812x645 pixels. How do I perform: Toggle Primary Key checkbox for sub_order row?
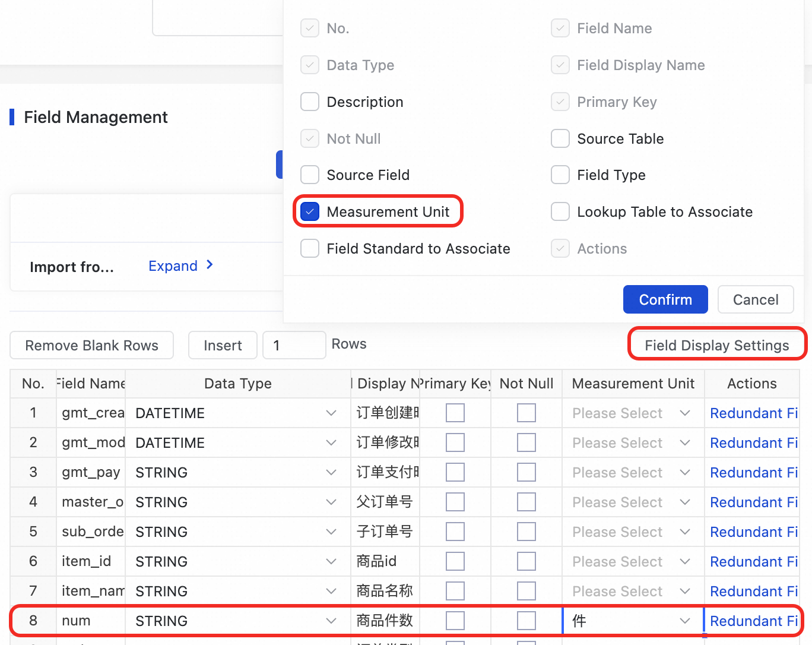455,532
